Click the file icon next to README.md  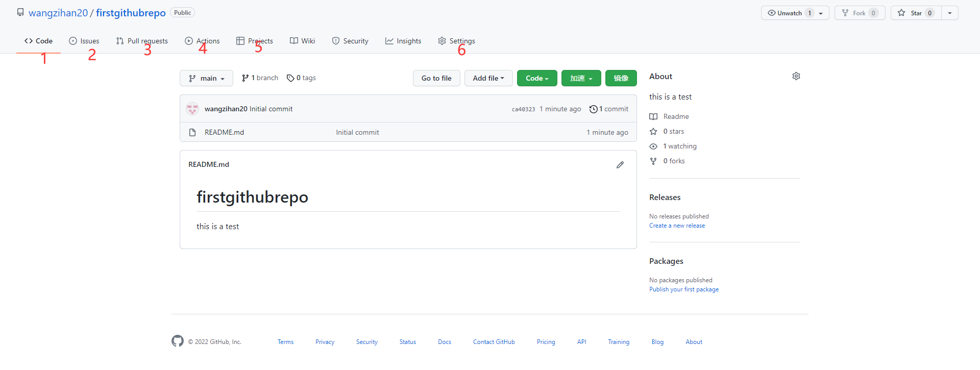click(192, 132)
